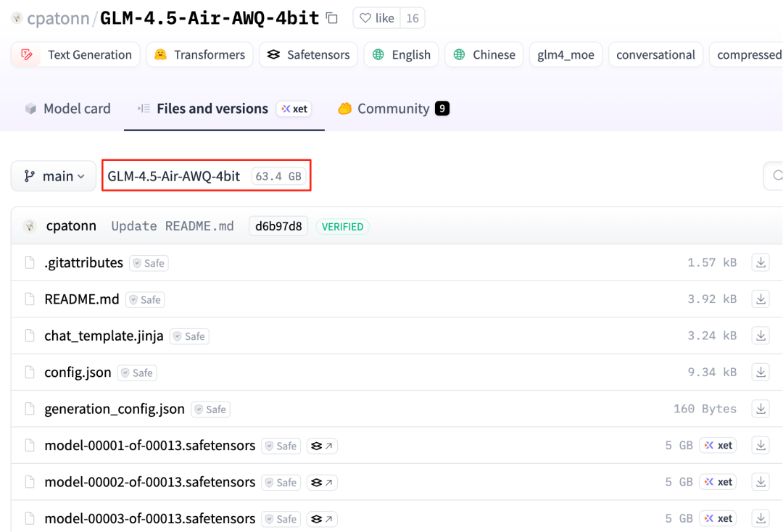Open the generation_config.json file

114,408
